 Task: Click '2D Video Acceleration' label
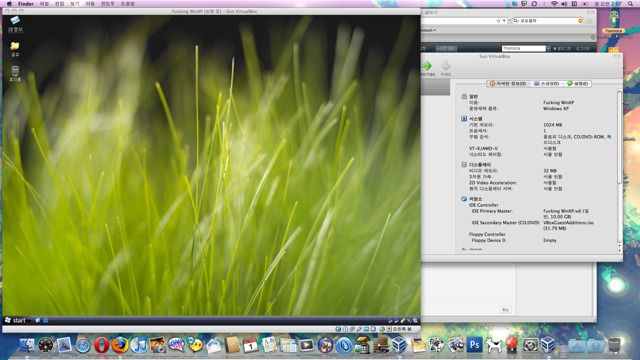coord(492,183)
